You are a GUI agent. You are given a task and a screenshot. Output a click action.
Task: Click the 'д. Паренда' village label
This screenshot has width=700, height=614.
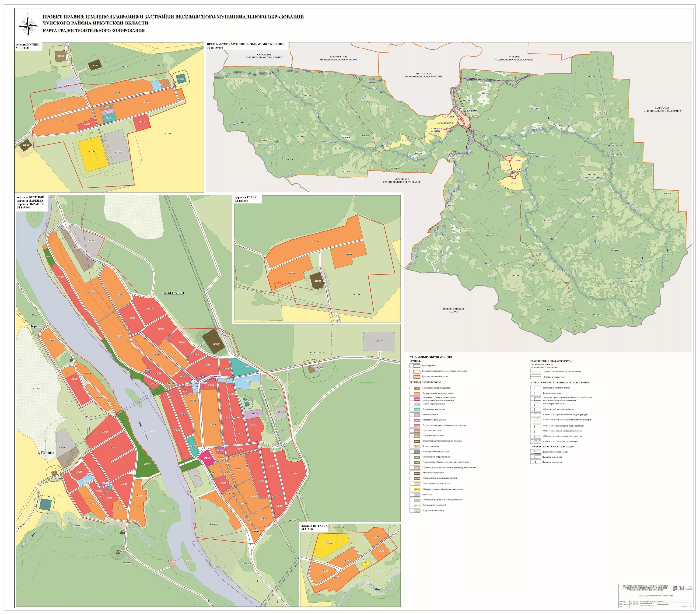(46, 453)
